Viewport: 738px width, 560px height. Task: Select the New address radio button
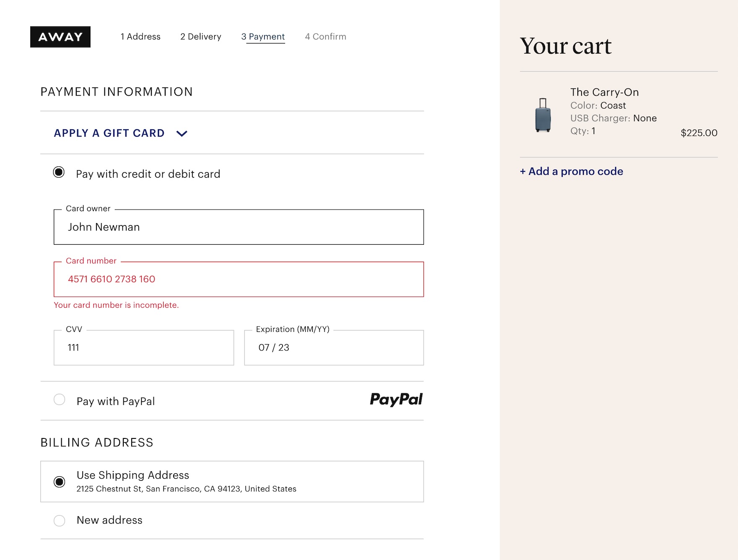pyautogui.click(x=60, y=521)
